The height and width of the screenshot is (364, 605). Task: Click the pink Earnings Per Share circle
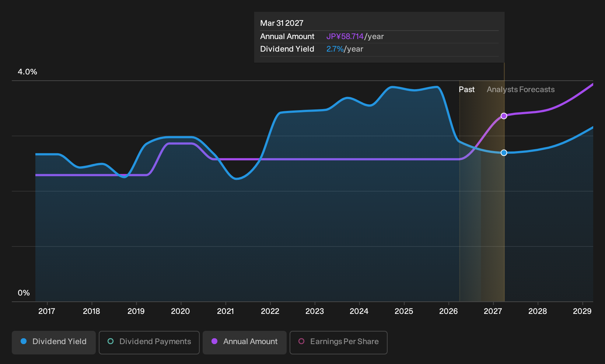click(301, 341)
